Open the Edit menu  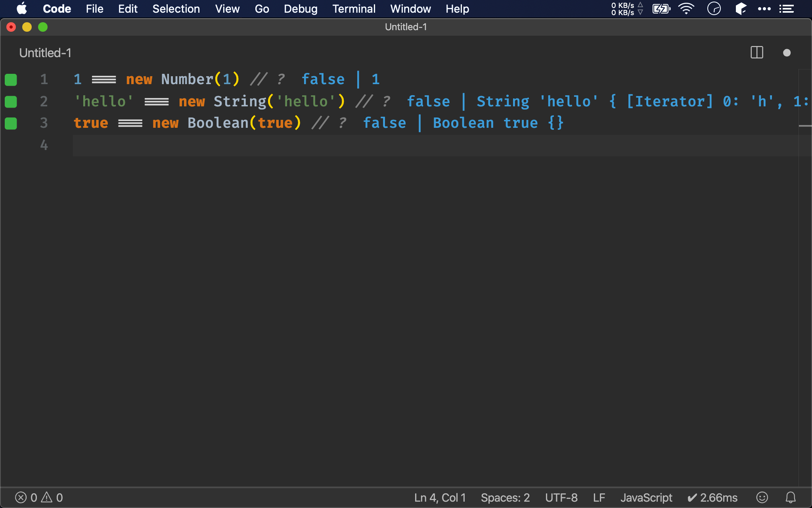pos(128,9)
